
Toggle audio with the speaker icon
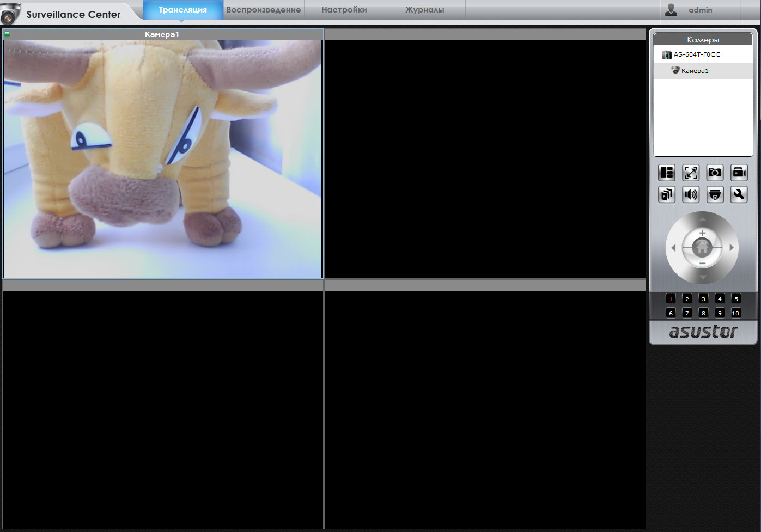[x=691, y=194]
